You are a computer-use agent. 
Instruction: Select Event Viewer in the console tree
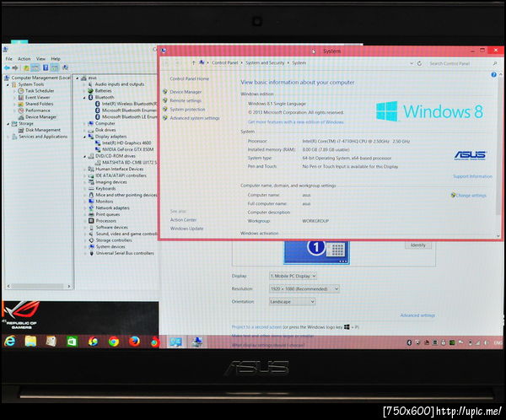click(x=37, y=97)
